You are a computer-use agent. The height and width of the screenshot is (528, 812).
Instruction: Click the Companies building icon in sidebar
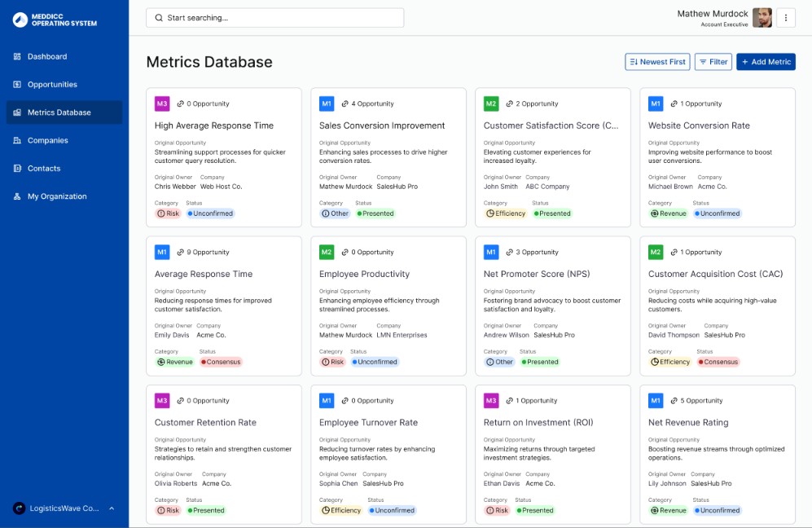[x=16, y=140]
